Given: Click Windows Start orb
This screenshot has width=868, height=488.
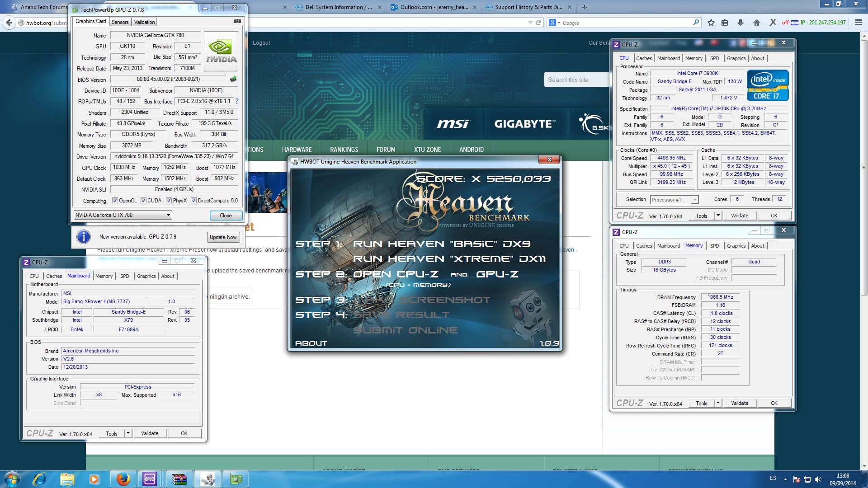Looking at the screenshot, I should pyautogui.click(x=12, y=479).
